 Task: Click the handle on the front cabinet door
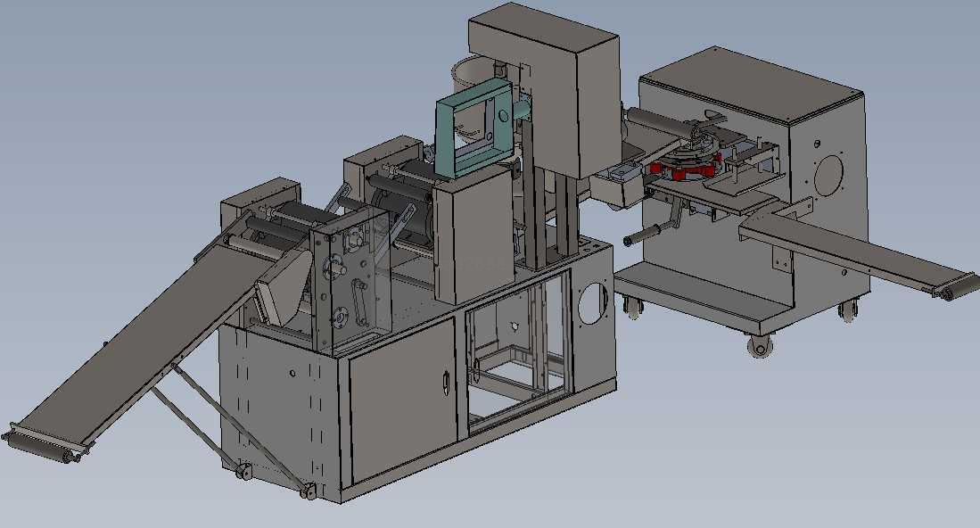pos(446,383)
